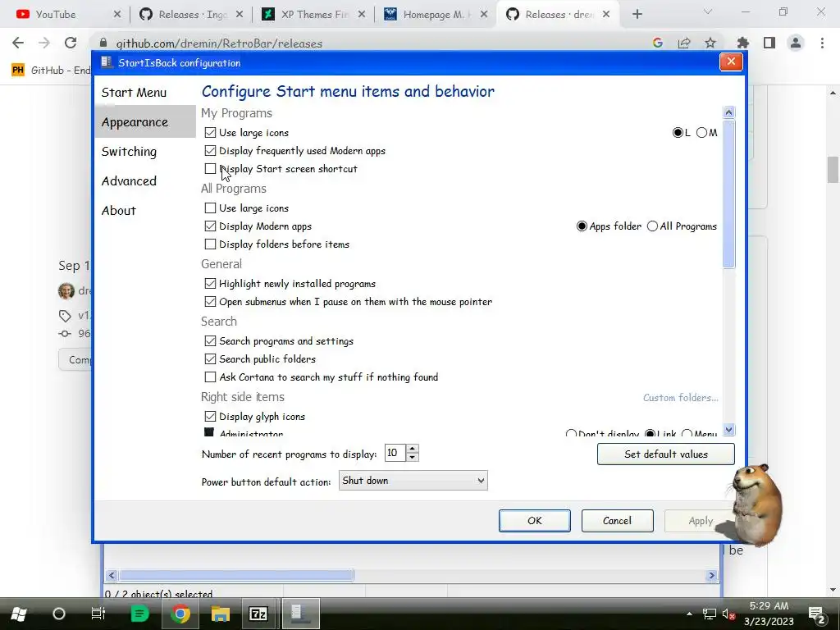Bookmark page with star icon
The width and height of the screenshot is (840, 630).
[x=710, y=43]
